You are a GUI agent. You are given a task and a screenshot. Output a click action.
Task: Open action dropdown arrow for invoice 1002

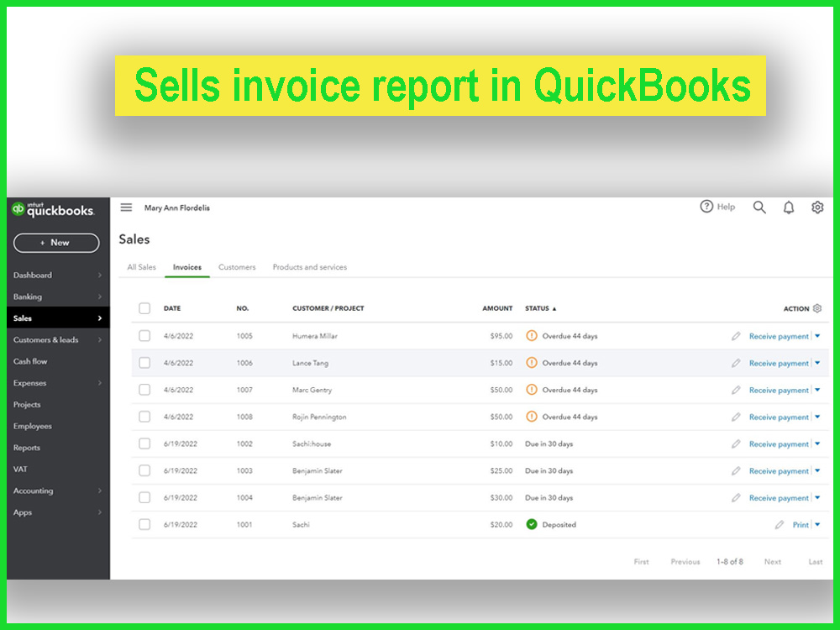(817, 444)
